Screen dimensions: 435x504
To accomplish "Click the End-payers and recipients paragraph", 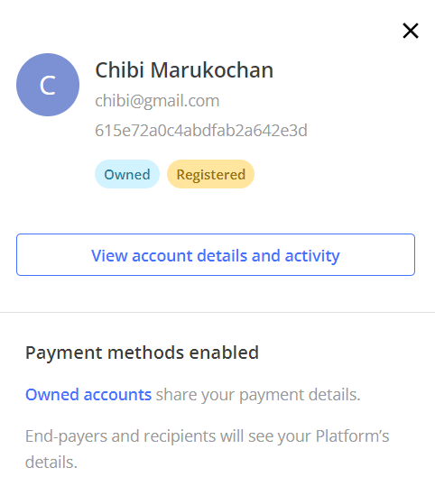I will 208,449.
